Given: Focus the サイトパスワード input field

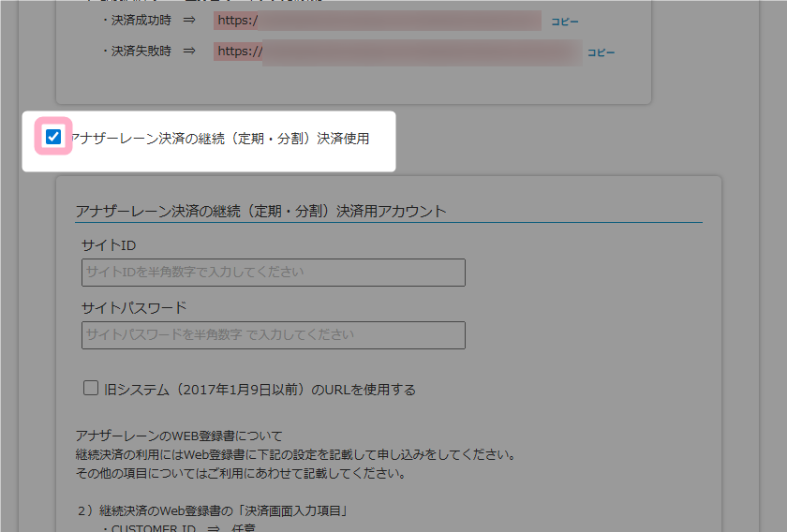Looking at the screenshot, I should (x=274, y=335).
